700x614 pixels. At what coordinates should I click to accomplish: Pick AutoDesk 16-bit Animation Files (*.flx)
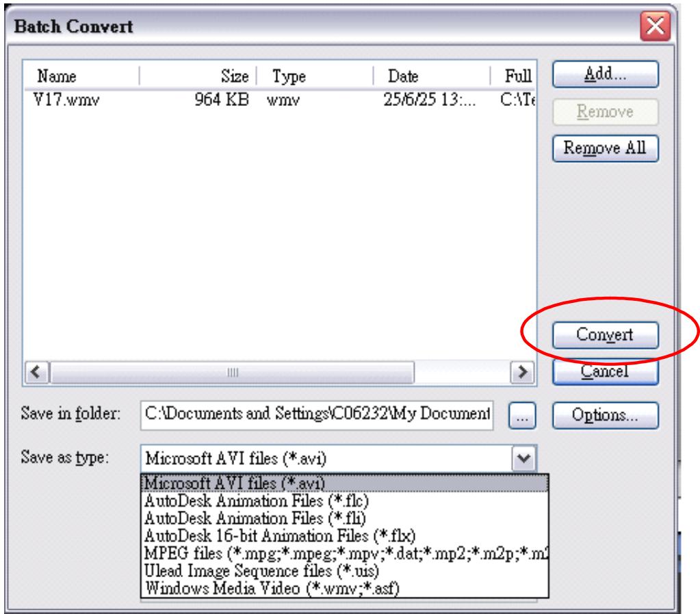pyautogui.click(x=345, y=535)
